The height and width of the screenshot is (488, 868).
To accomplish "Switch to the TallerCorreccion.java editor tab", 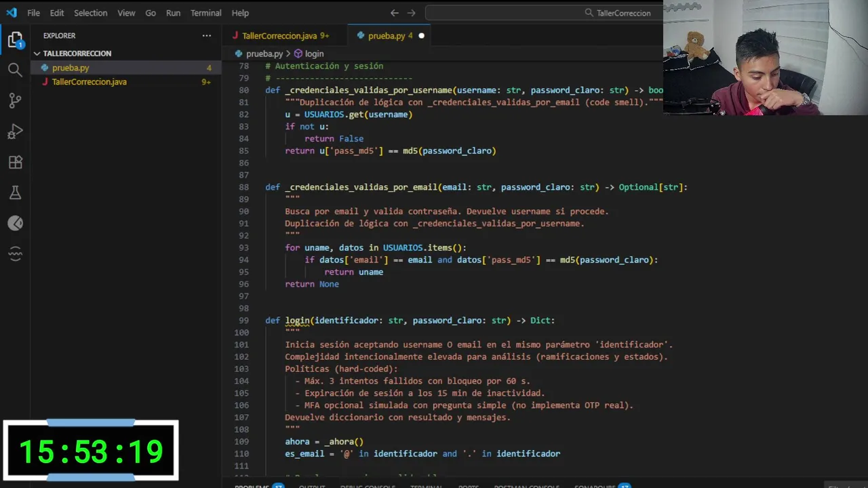I will coord(285,36).
